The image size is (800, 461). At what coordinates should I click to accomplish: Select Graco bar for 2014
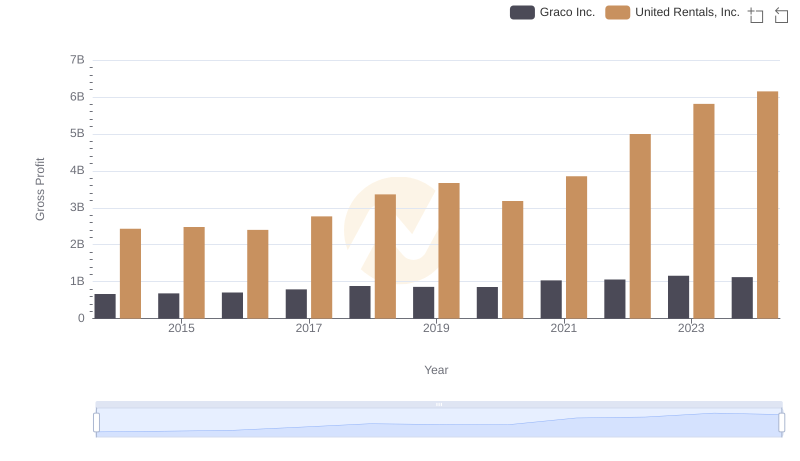pos(105,306)
